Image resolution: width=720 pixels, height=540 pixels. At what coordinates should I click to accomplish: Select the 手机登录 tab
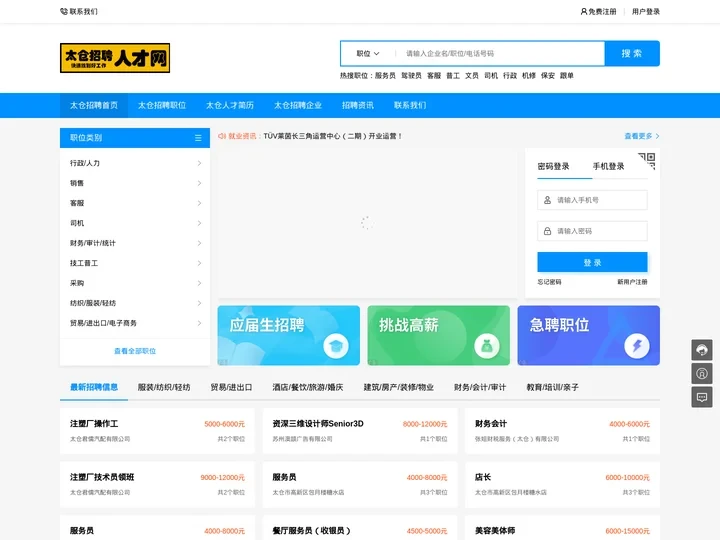click(x=608, y=166)
